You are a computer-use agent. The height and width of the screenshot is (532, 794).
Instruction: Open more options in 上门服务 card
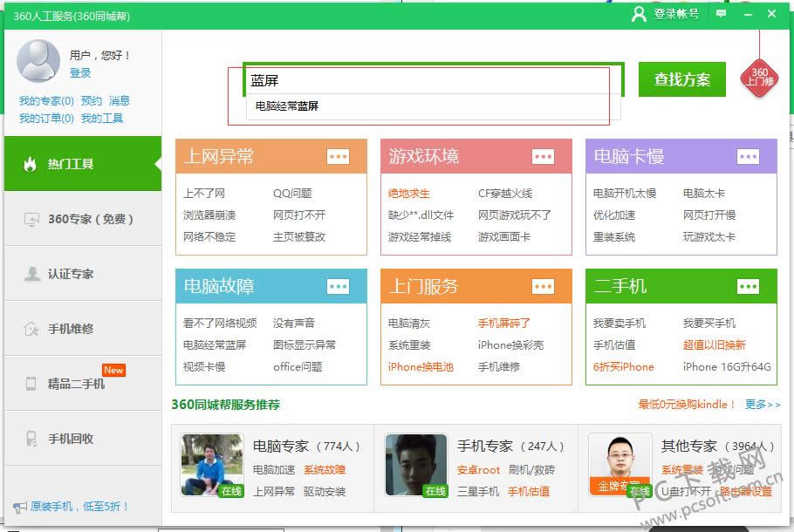pyautogui.click(x=543, y=287)
